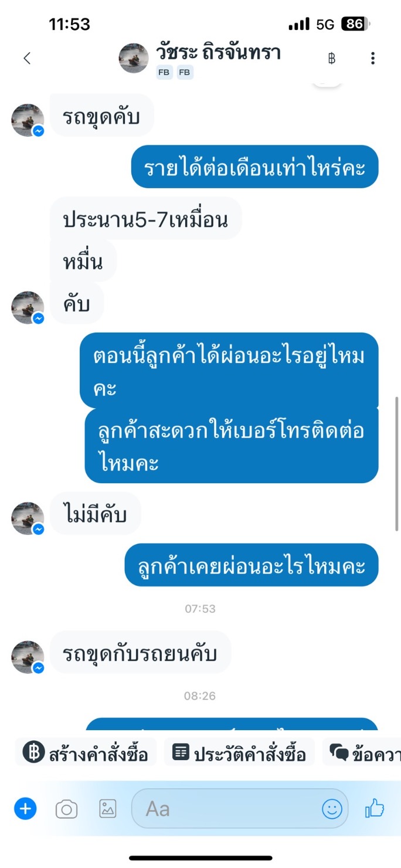Tap the ข้อความ quick reply chip

tap(362, 752)
